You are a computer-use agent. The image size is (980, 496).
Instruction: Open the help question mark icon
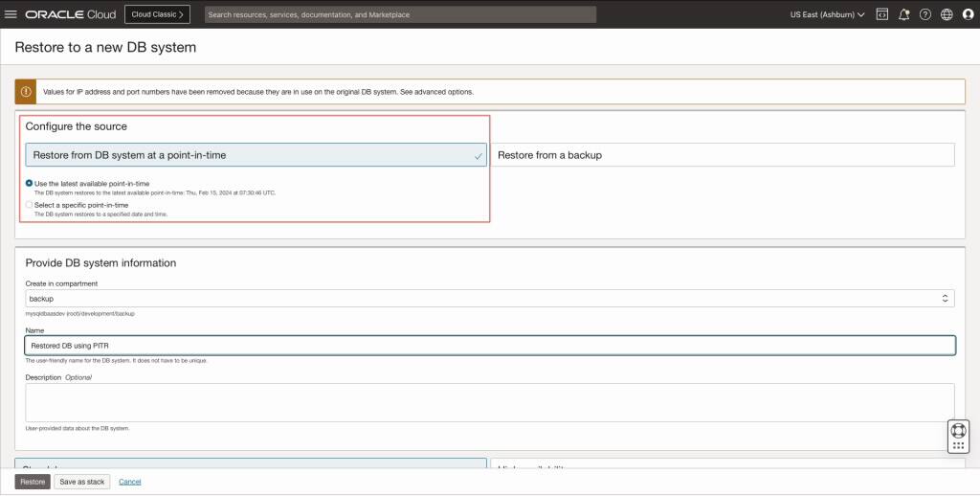[925, 14]
